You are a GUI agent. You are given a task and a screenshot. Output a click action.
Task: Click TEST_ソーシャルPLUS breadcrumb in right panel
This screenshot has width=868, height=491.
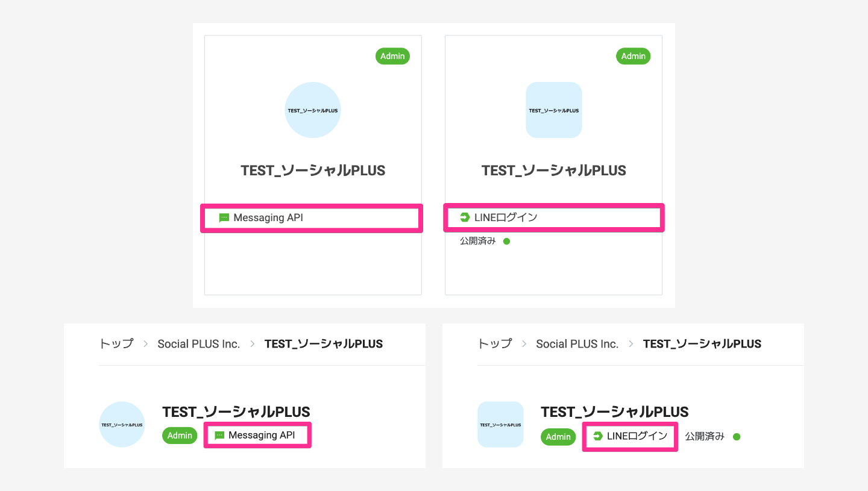[x=702, y=344]
